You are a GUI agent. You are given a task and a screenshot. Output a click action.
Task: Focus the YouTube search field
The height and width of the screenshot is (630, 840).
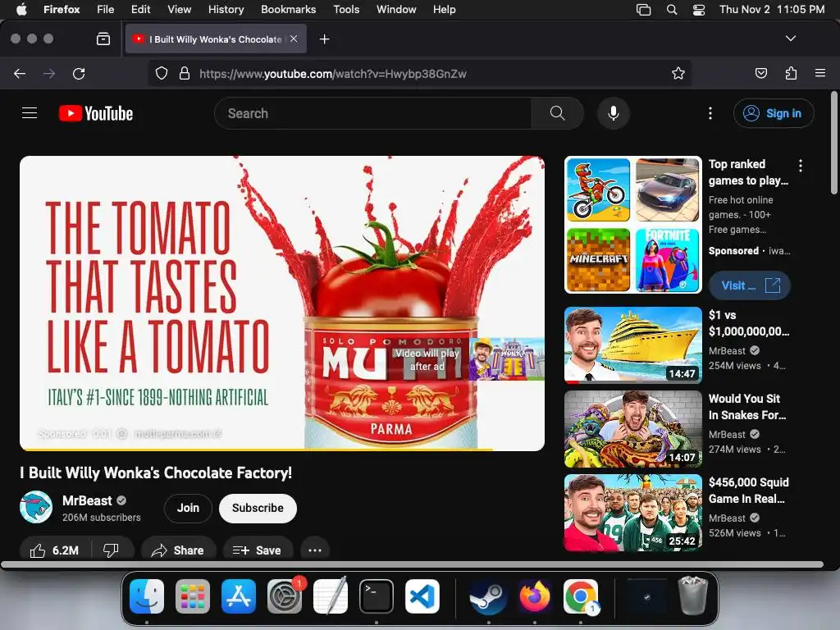click(373, 113)
